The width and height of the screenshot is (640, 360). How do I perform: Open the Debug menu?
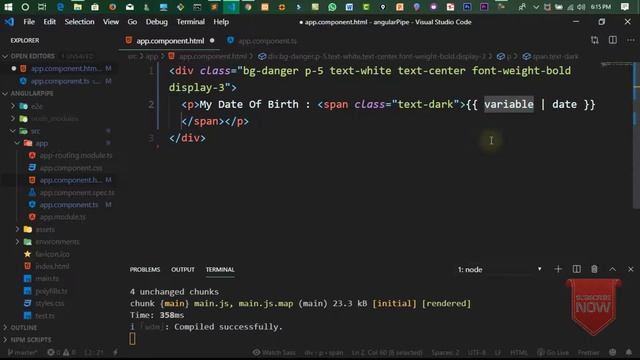tap(157, 22)
